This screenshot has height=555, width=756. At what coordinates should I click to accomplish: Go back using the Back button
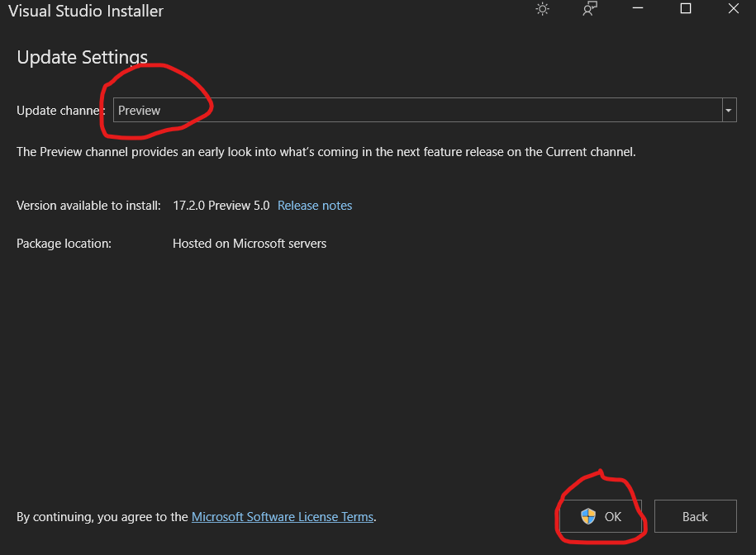click(695, 516)
